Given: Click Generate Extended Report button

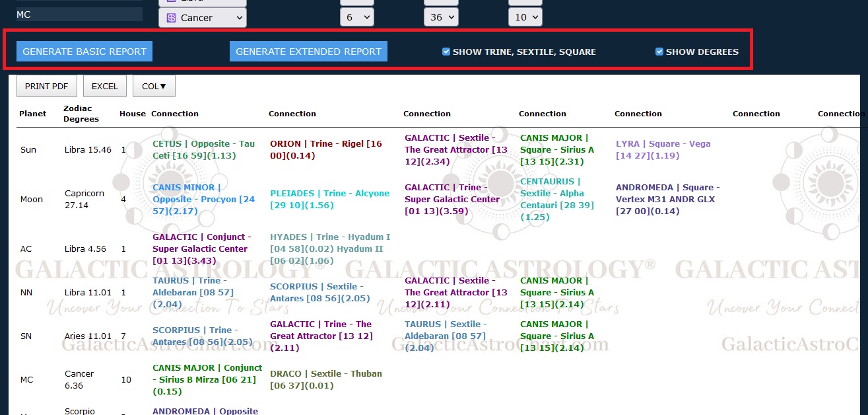Looking at the screenshot, I should point(308,52).
